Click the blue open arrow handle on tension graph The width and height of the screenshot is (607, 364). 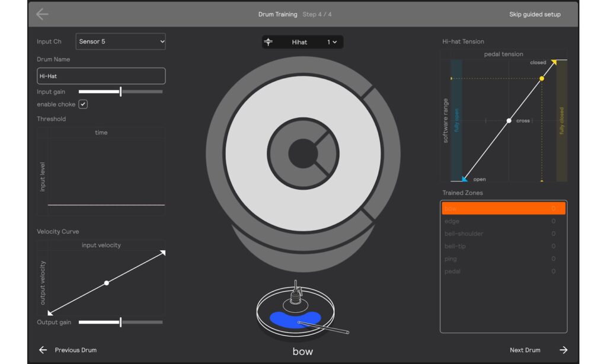coord(465,179)
